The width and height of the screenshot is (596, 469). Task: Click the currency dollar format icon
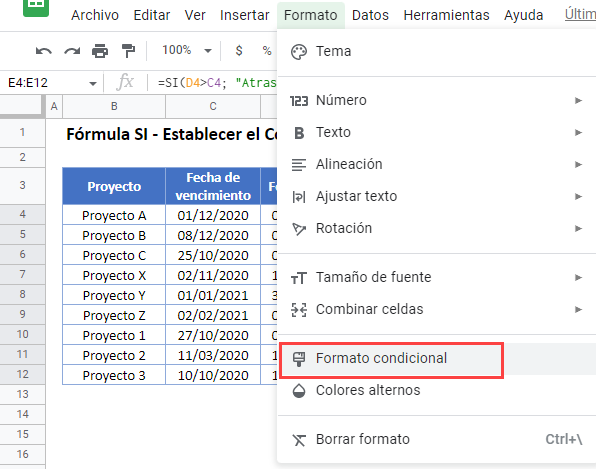click(x=239, y=51)
